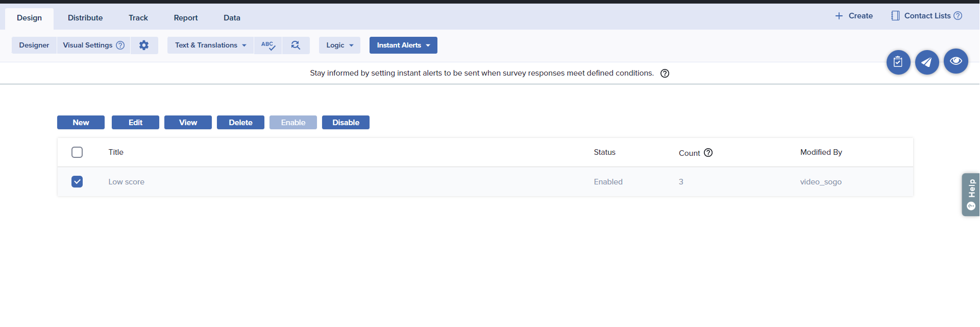Click the paper plane send icon
Image resolution: width=980 pixels, height=327 pixels.
pos(926,62)
